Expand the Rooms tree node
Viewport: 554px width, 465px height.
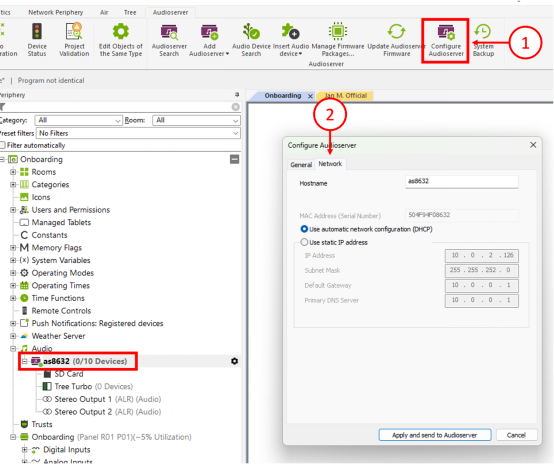click(x=13, y=172)
